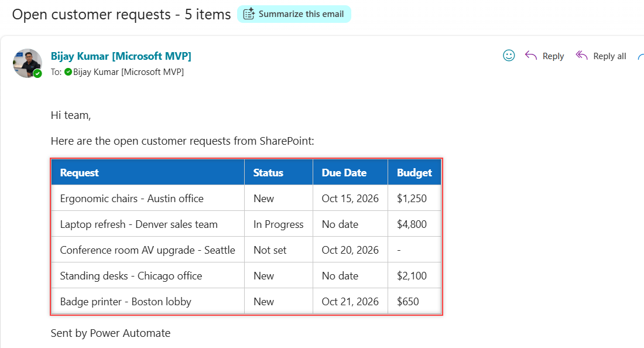
Task: Select 'Ergonomic chairs - Austin office' cell
Action: [x=148, y=199]
